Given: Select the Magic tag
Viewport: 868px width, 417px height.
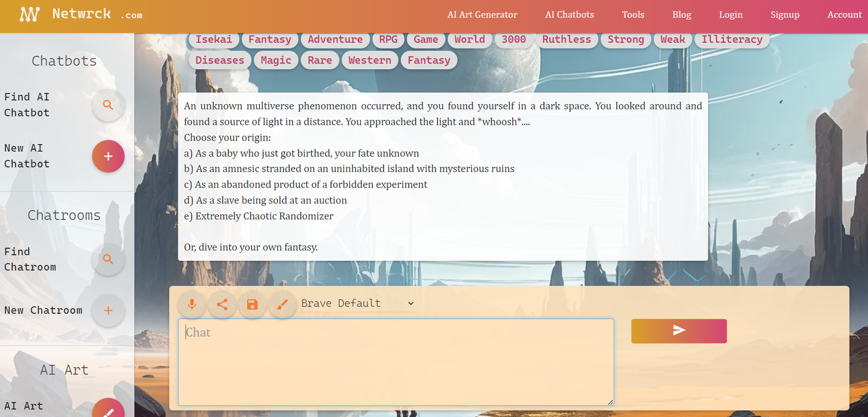Looking at the screenshot, I should click(x=276, y=60).
